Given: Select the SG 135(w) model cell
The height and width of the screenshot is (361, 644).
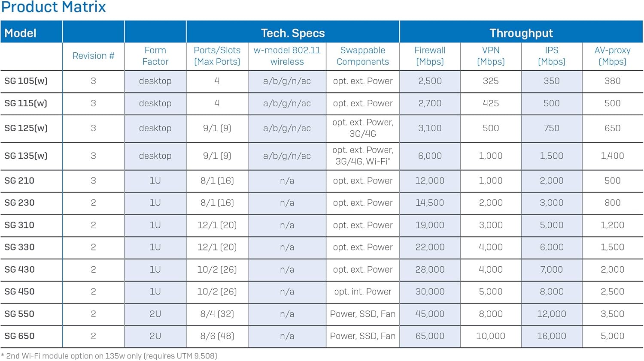Looking at the screenshot, I should pyautogui.click(x=26, y=156).
